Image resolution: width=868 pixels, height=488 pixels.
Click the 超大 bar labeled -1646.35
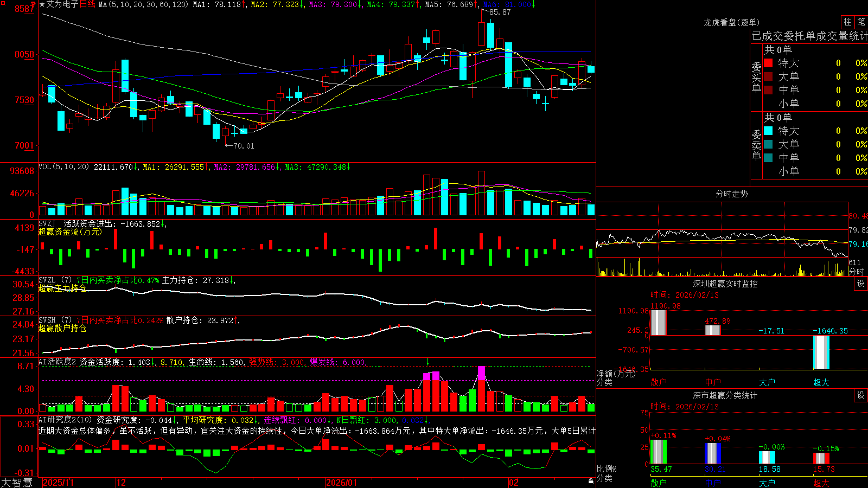pos(821,352)
